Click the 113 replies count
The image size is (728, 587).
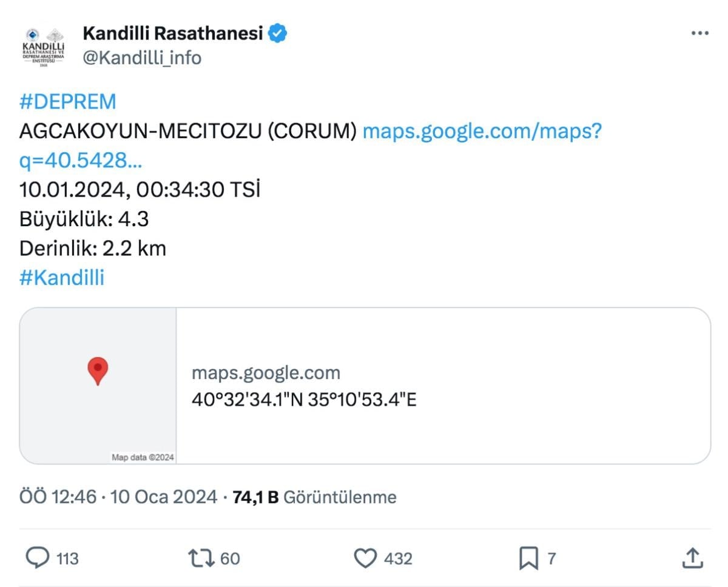(x=67, y=558)
